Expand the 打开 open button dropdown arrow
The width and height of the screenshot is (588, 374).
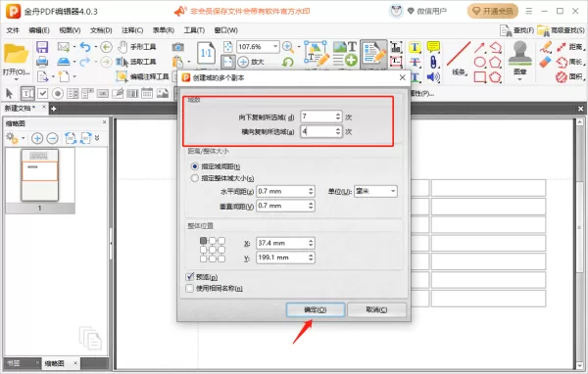coord(16,79)
